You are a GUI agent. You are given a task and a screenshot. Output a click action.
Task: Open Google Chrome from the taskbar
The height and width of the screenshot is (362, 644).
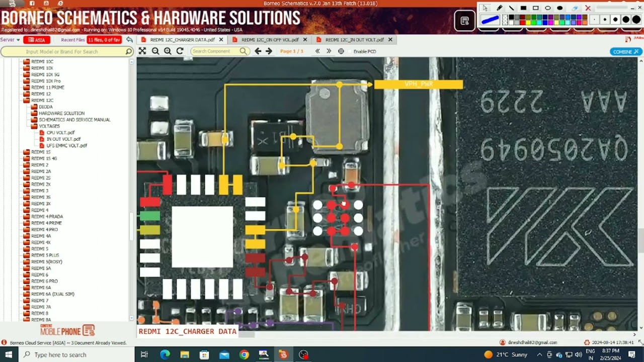pyautogui.click(x=244, y=354)
